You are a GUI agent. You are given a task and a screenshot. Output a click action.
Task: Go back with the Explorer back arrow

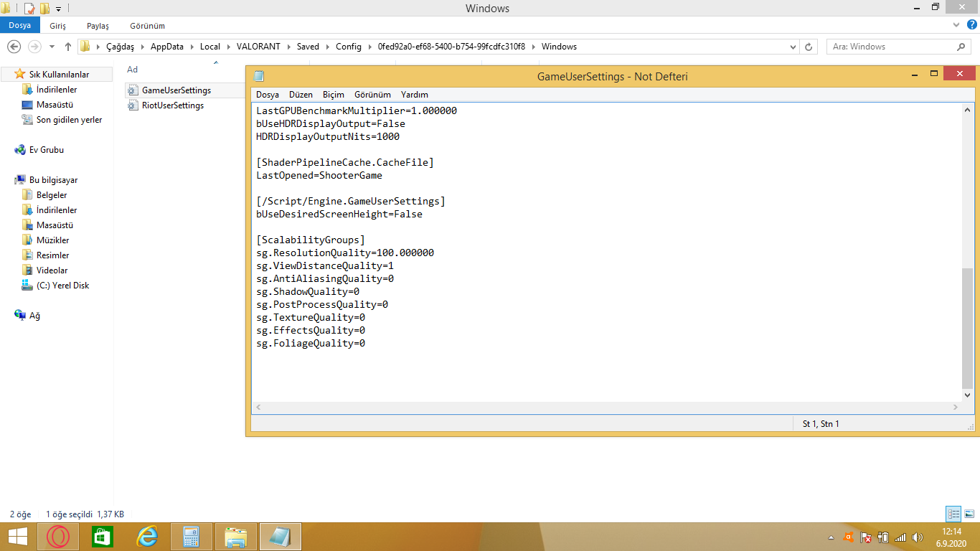coord(14,47)
